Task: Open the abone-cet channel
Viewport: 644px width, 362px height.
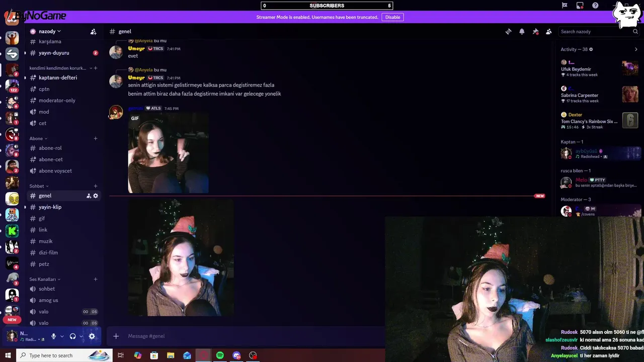Action: pyautogui.click(x=63, y=159)
